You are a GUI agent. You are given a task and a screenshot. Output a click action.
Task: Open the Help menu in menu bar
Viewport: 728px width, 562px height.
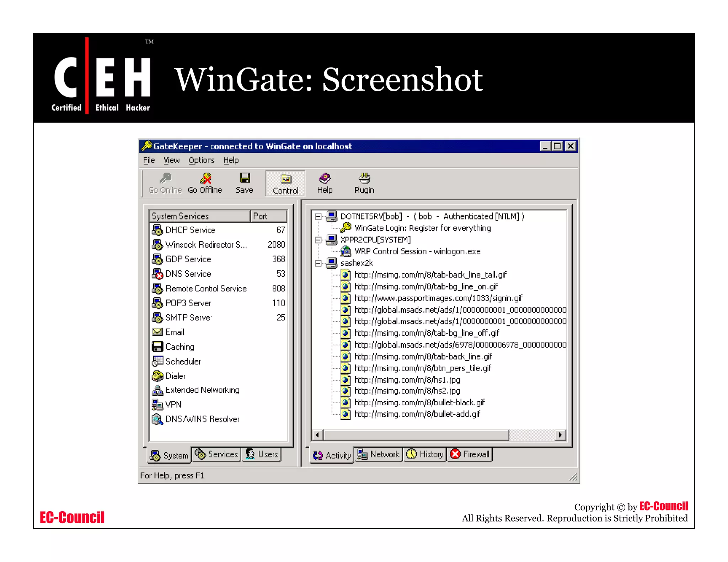(231, 160)
